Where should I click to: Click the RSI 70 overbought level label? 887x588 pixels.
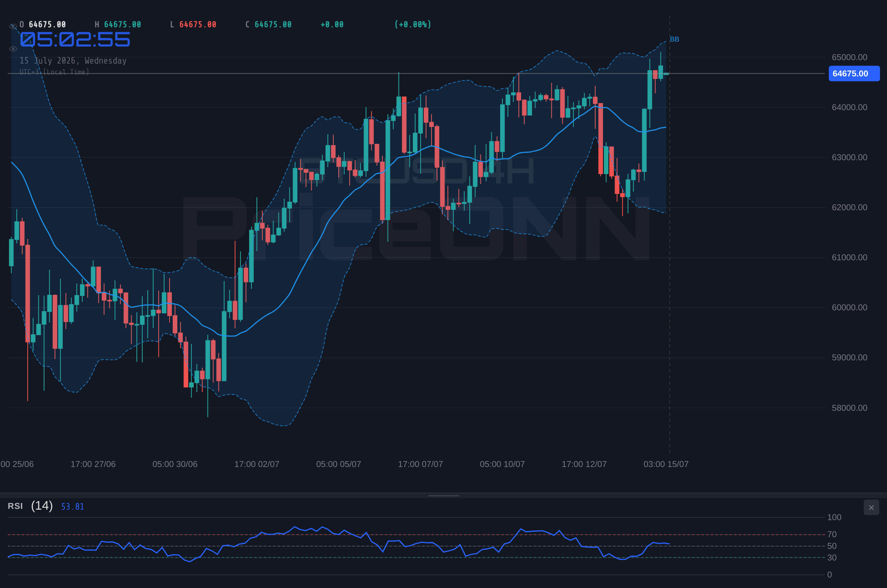pos(832,534)
